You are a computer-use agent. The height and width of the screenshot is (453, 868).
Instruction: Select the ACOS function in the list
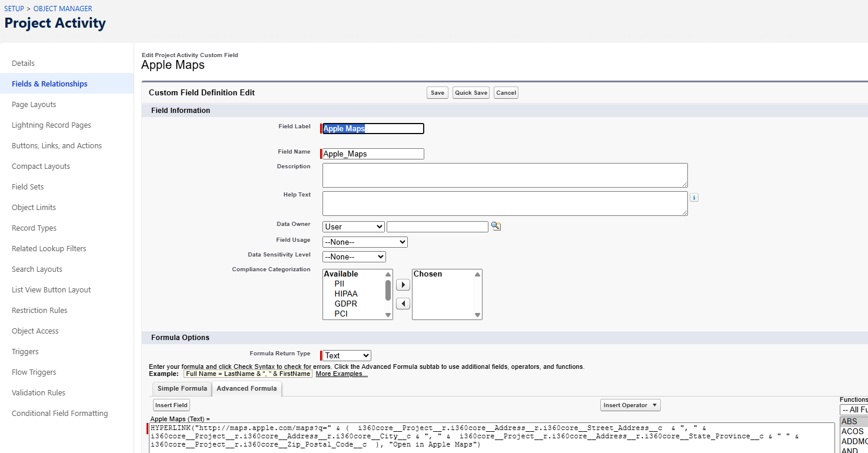click(x=852, y=431)
